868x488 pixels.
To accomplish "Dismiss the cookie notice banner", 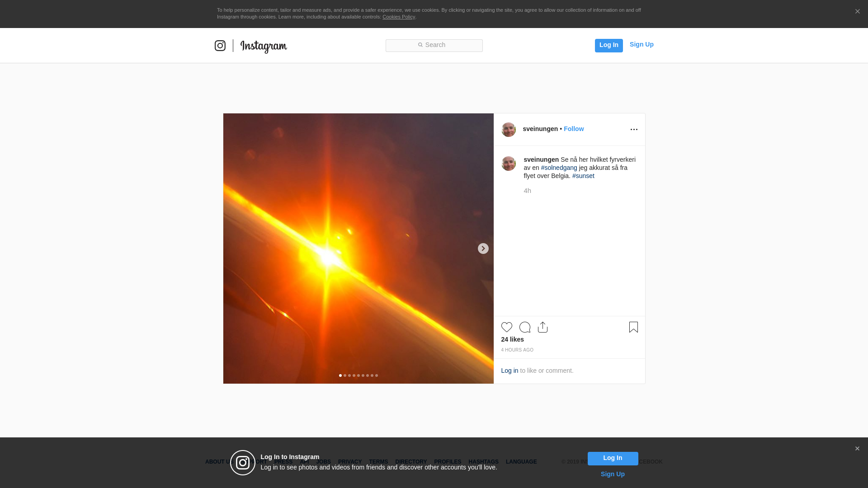I will click(857, 12).
